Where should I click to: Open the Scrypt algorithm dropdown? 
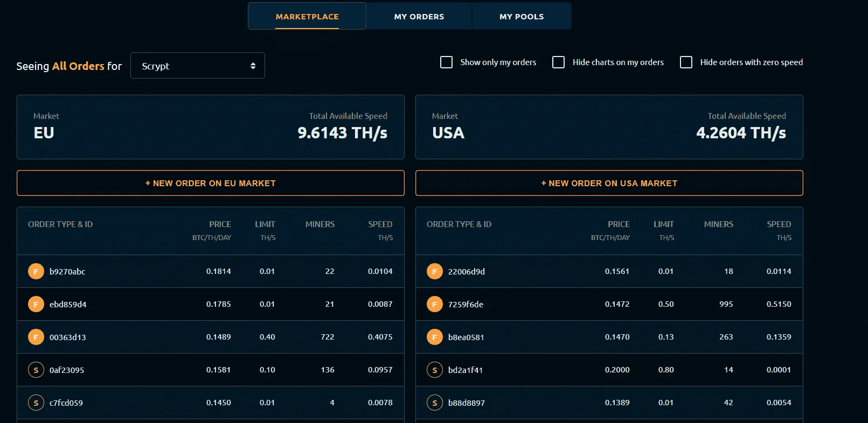pyautogui.click(x=198, y=66)
